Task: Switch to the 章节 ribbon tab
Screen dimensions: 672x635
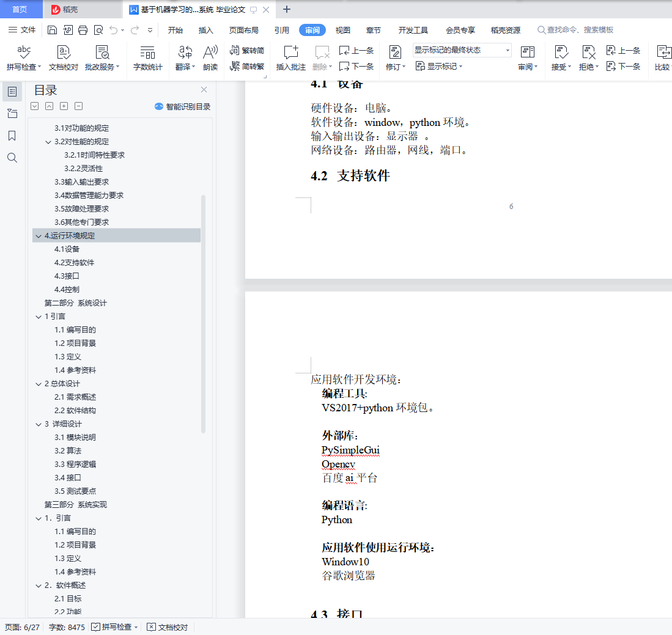Action: pos(373,30)
